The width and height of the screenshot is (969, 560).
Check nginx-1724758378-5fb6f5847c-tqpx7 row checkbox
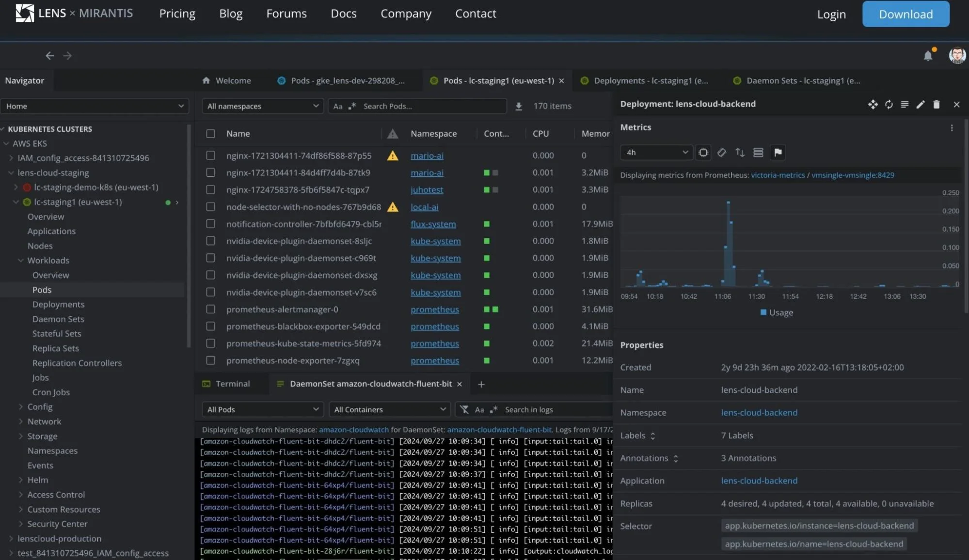[x=210, y=190]
